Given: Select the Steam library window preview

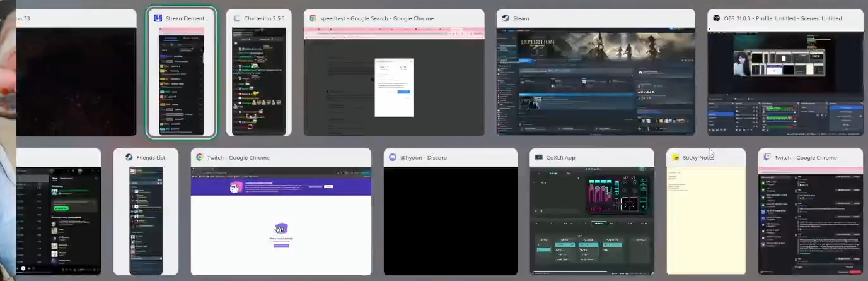Looking at the screenshot, I should click(x=596, y=81).
